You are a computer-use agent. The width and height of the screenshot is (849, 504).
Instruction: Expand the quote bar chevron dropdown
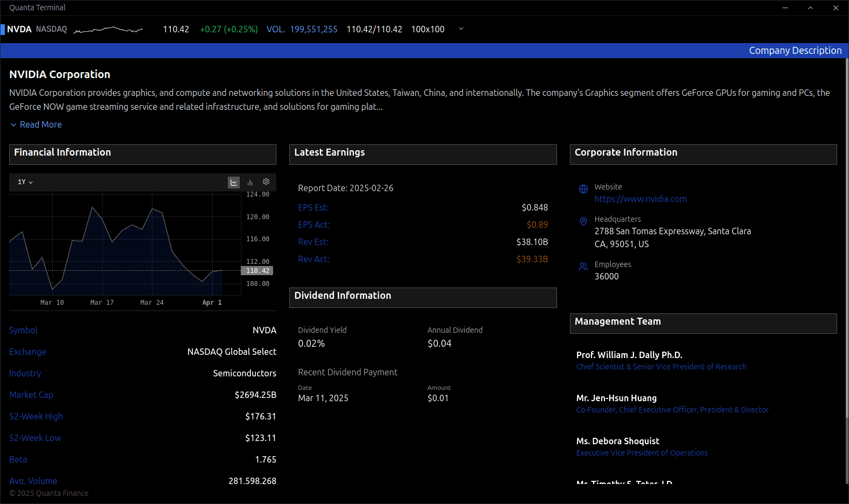pyautogui.click(x=461, y=29)
